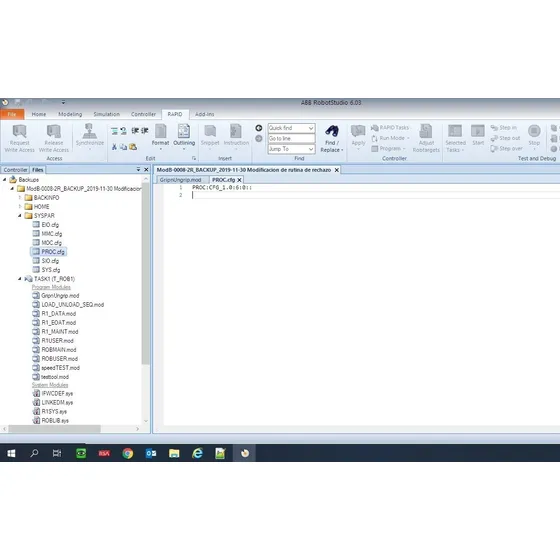This screenshot has height=560, width=560.
Task: Switch to GripnUngrip.mod editor tab
Action: tap(180, 180)
